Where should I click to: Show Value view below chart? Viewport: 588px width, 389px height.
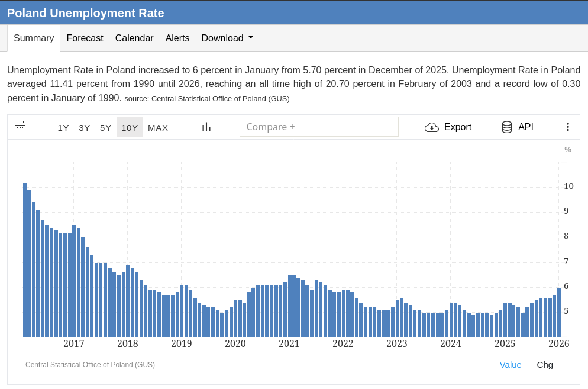coord(511,365)
